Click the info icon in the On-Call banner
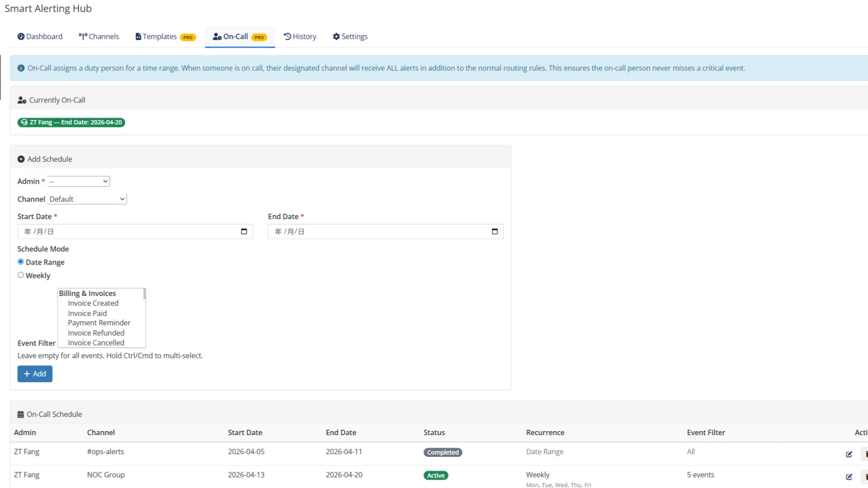The image size is (868, 488). coord(20,68)
